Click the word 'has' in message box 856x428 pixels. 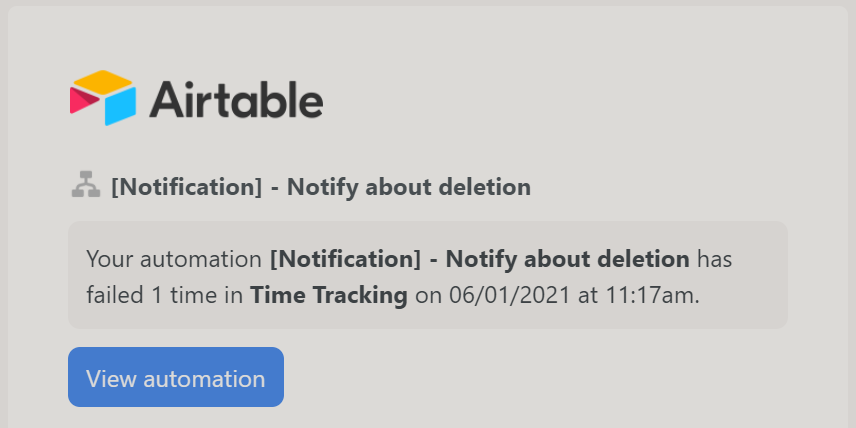pyautogui.click(x=715, y=259)
